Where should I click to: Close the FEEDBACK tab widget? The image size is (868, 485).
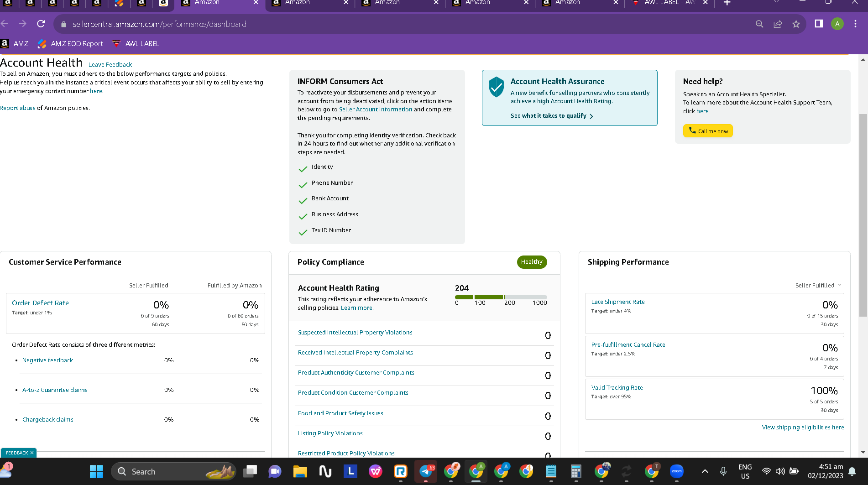32,453
